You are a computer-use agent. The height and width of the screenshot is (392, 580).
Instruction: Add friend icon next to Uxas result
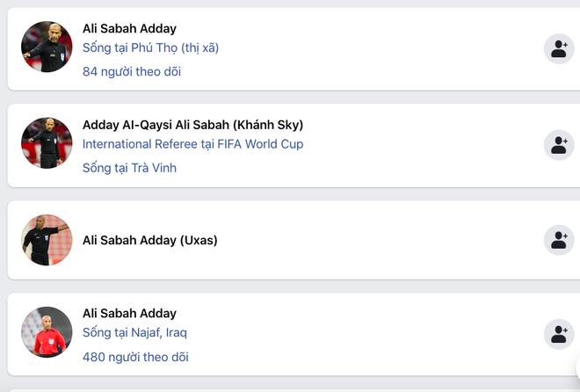(x=558, y=239)
